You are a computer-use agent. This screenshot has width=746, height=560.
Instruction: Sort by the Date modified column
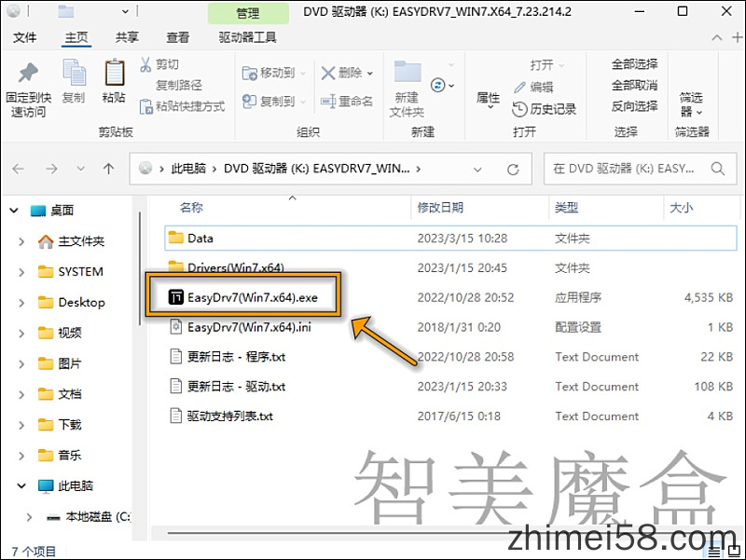click(440, 207)
